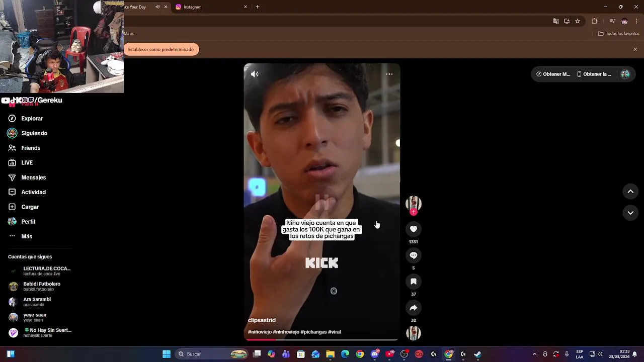This screenshot has width=644, height=362.
Task: Click the taskbar Buscar search box
Action: tap(212, 354)
